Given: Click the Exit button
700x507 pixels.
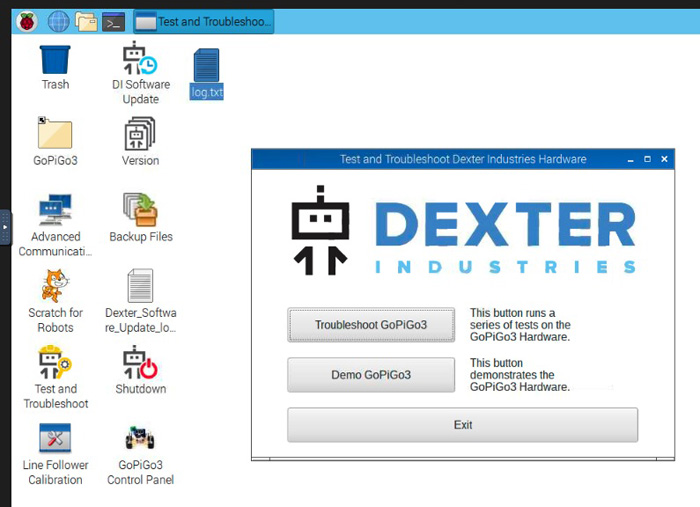Looking at the screenshot, I should point(462,425).
